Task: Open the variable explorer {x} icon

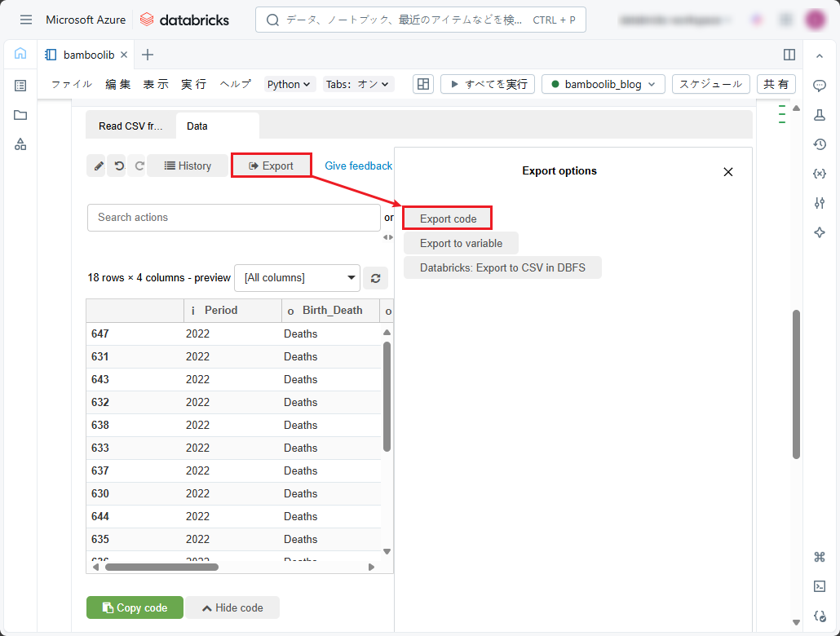Action: 820,174
